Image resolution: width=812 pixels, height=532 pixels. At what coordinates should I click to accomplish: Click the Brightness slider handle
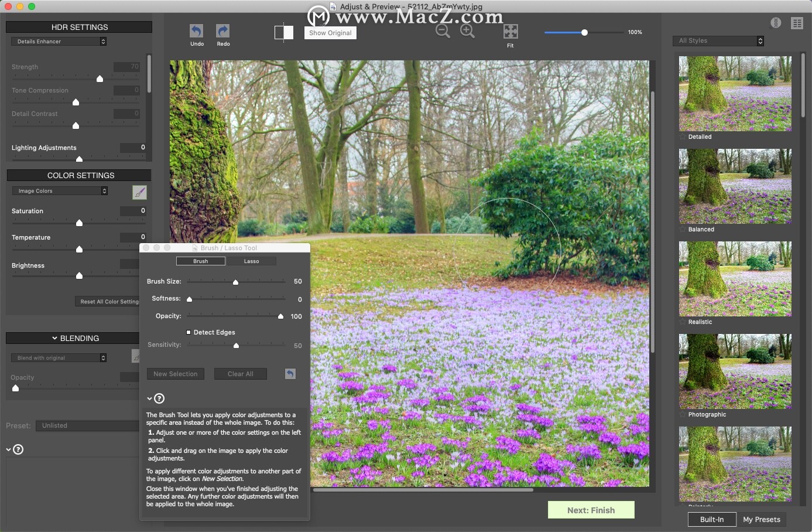(x=79, y=275)
